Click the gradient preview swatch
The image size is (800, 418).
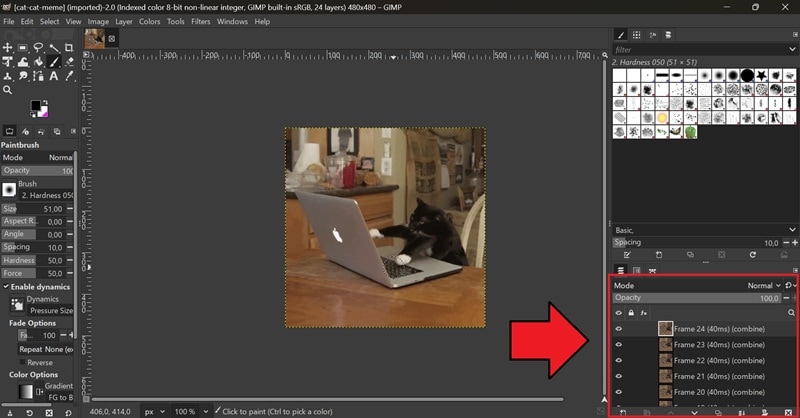(x=26, y=391)
